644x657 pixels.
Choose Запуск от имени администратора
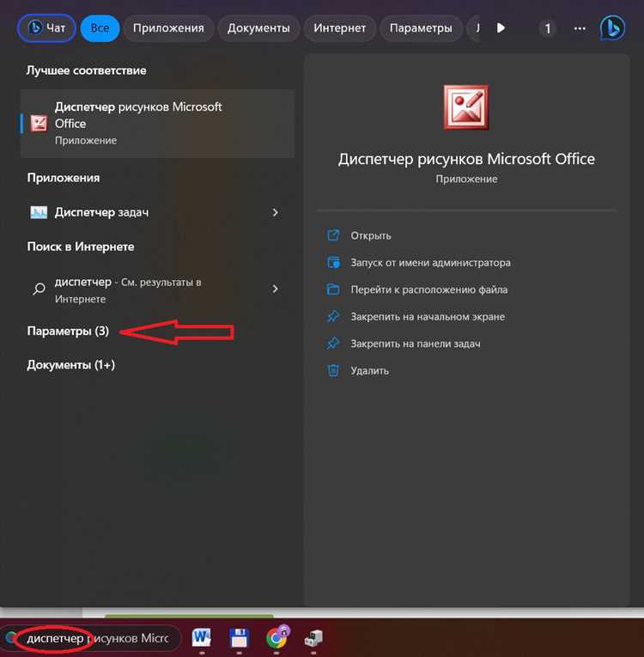point(431,263)
